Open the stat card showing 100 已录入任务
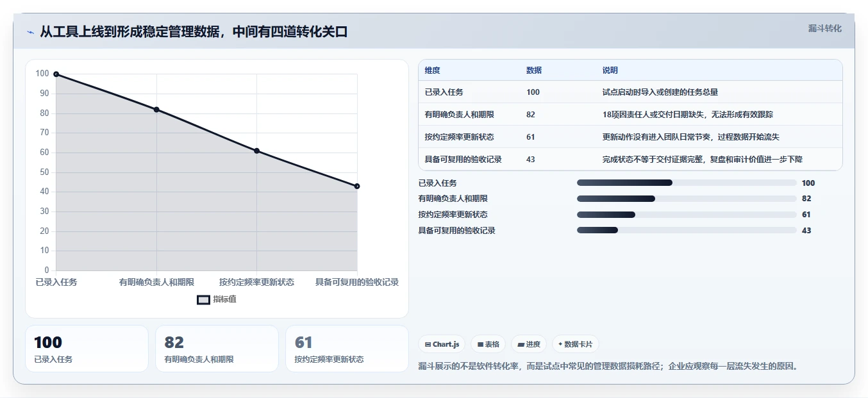Image resolution: width=868 pixels, height=398 pixels. click(87, 349)
